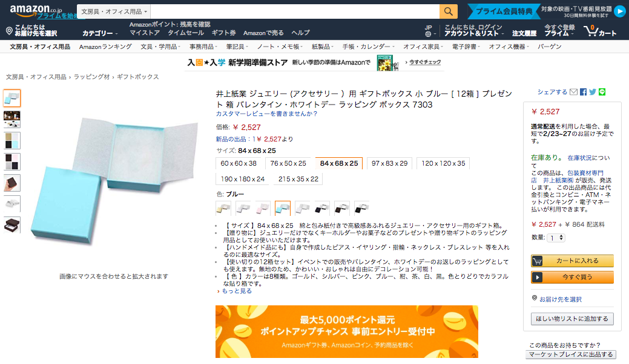Share the product via Facebook icon

pos(583,92)
